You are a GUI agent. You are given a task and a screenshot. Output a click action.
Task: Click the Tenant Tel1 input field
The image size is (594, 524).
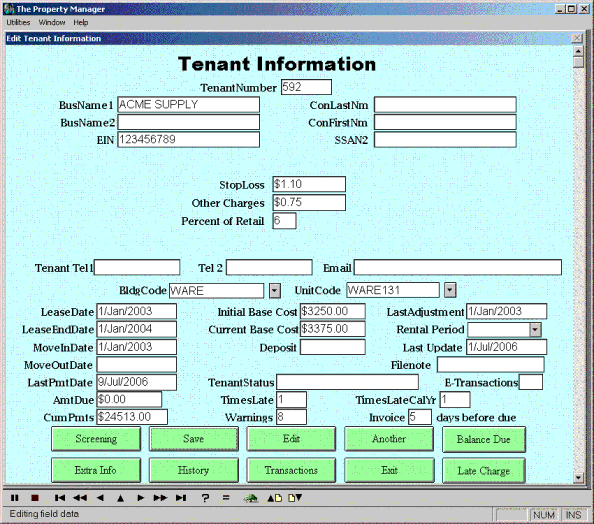tap(137, 267)
